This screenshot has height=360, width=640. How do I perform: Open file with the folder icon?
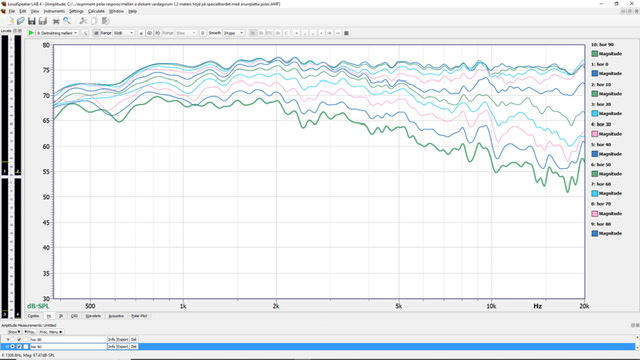tap(20, 21)
